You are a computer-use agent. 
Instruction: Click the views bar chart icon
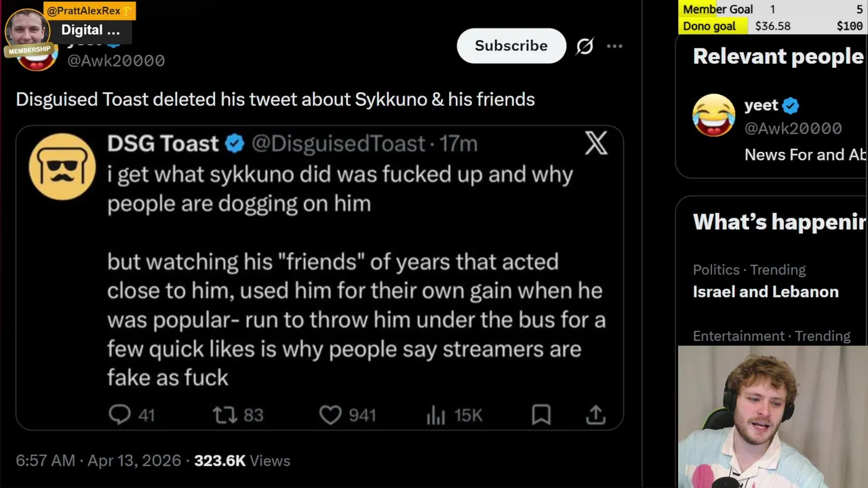(436, 415)
